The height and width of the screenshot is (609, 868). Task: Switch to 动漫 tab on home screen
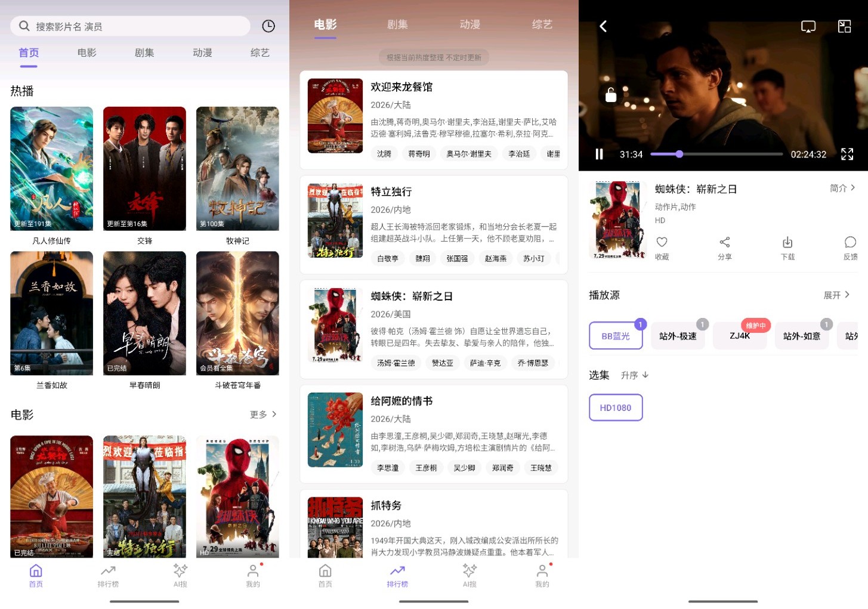pos(202,52)
